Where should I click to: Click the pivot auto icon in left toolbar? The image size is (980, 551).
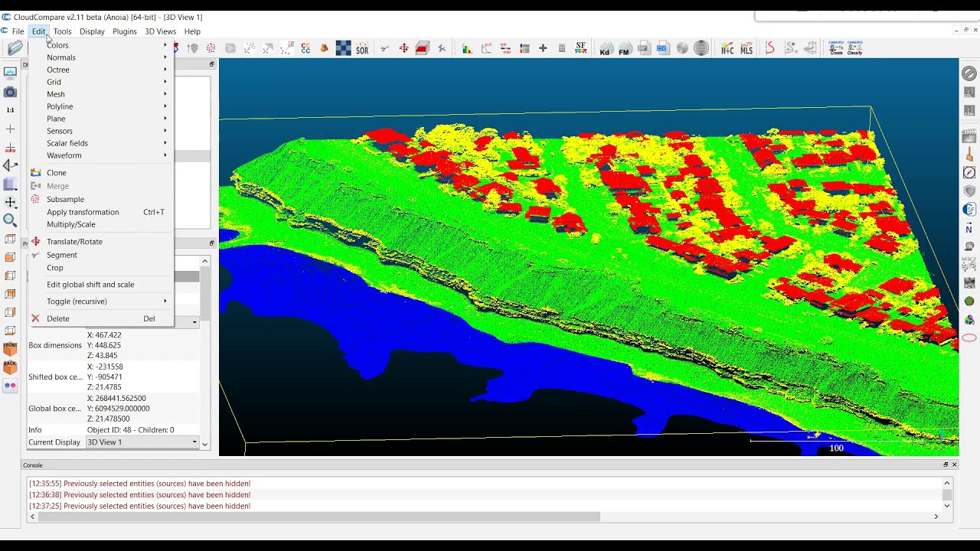10,147
